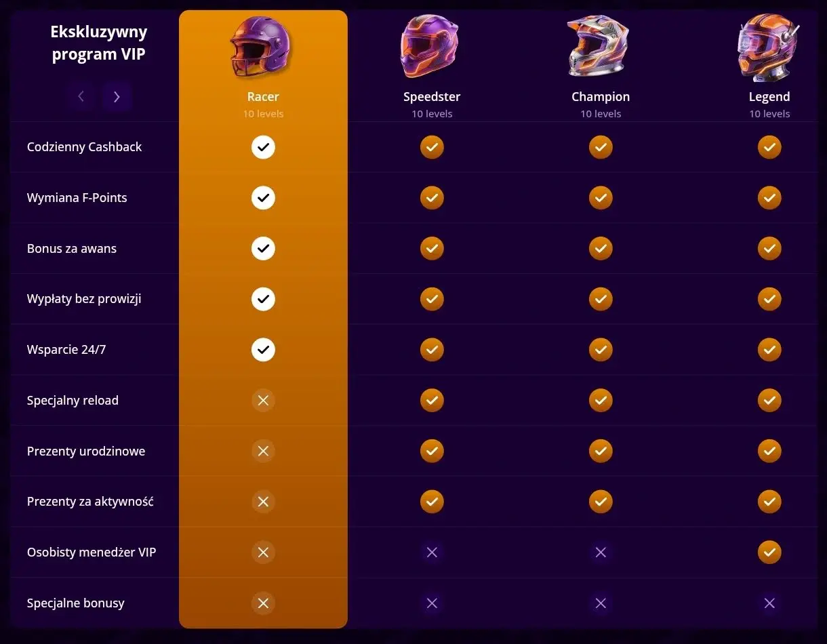Click Champion's Osobisty menedżer VIP cross

601,552
